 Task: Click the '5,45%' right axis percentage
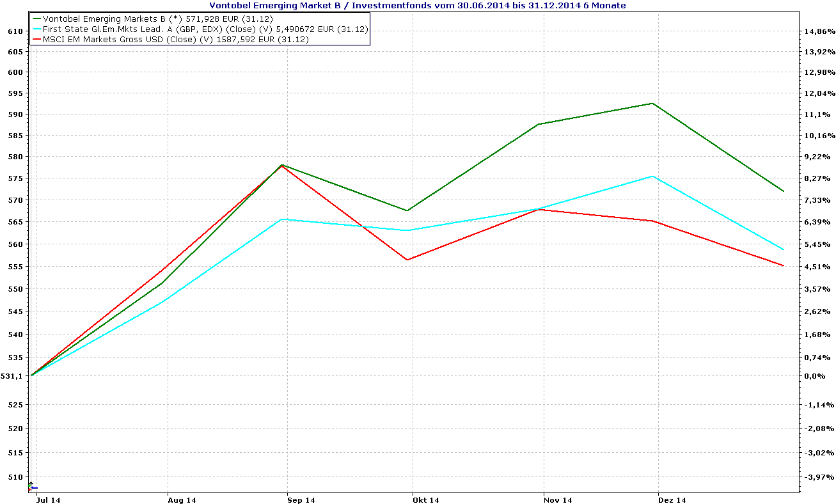tap(816, 244)
